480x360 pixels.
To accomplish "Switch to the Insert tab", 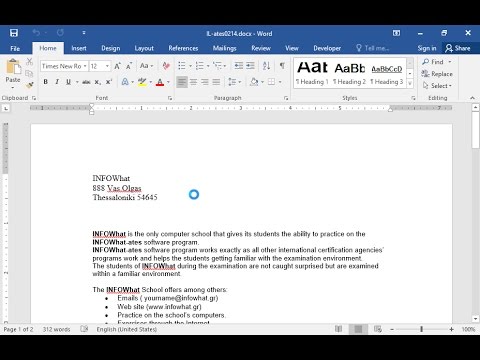I will [79, 48].
